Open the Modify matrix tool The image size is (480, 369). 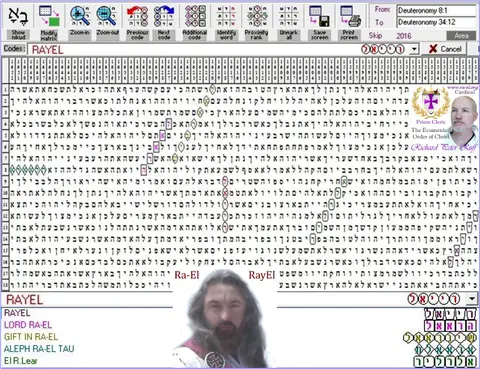tap(49, 22)
